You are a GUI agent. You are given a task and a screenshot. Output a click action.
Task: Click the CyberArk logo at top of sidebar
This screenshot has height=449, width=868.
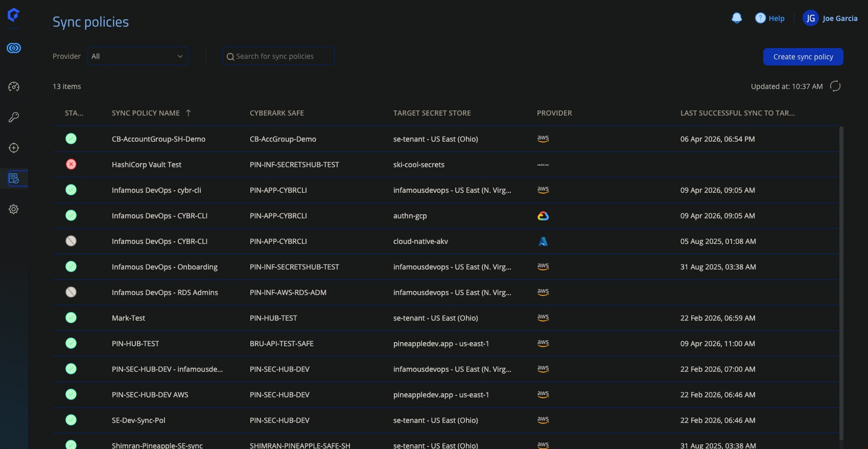[x=14, y=15]
